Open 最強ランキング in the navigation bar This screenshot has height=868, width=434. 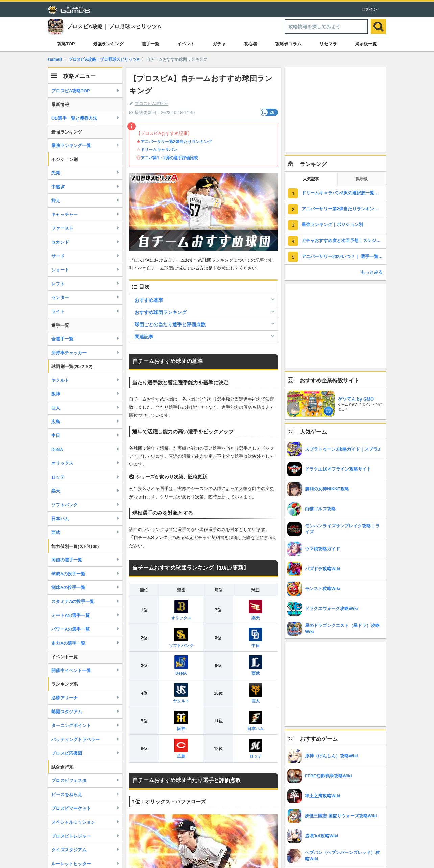pyautogui.click(x=108, y=44)
